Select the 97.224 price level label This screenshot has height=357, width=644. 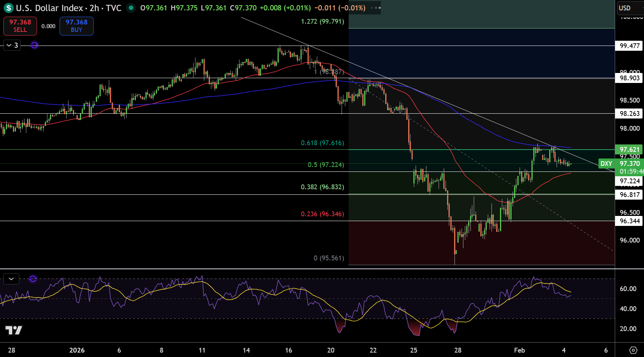pos(630,181)
